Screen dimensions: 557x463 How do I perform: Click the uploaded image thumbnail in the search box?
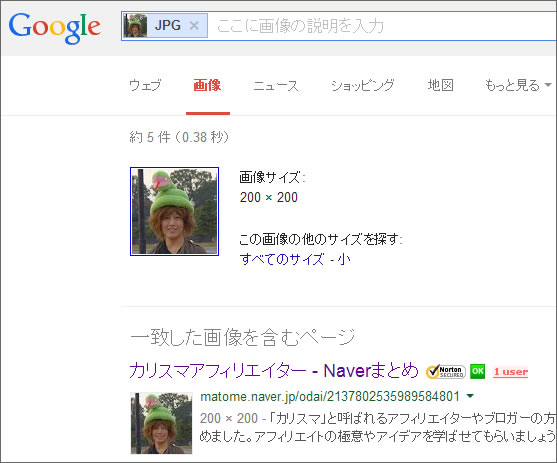(135, 26)
